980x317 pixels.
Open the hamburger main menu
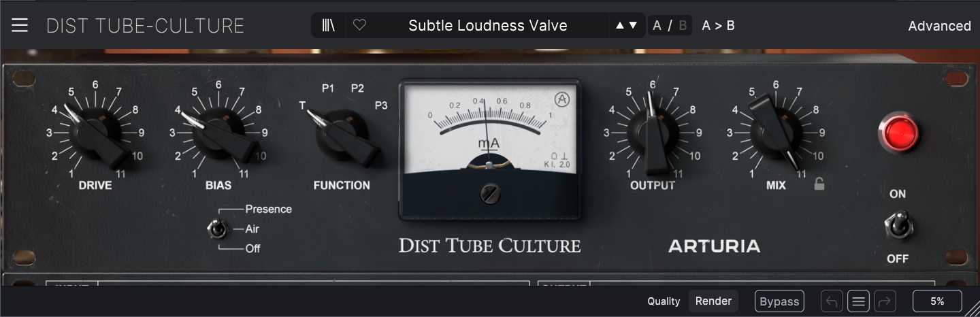(x=20, y=26)
